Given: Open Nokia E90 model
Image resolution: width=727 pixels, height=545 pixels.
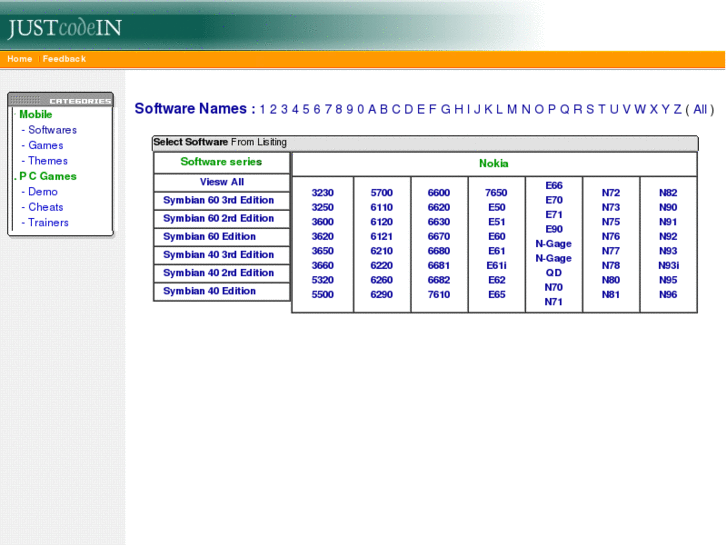Looking at the screenshot, I should [554, 229].
